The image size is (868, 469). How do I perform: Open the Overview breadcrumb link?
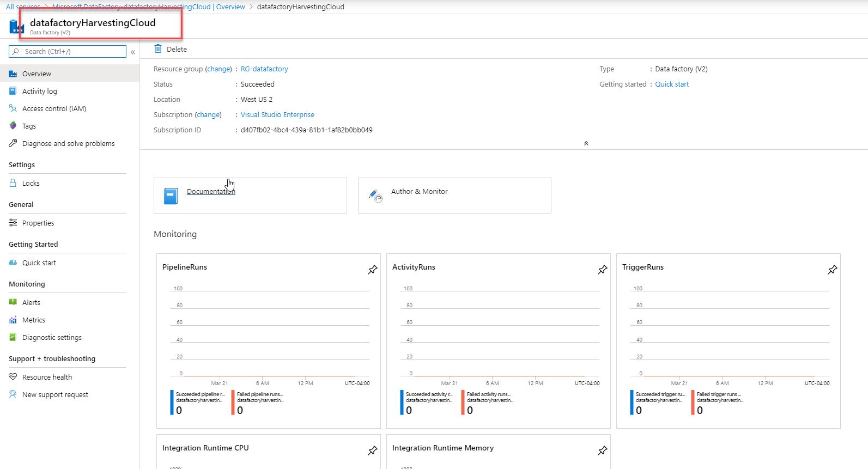coord(149,7)
